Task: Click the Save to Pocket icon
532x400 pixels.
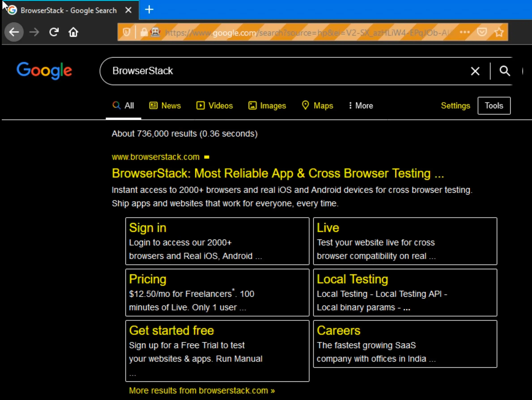Action: pyautogui.click(x=482, y=32)
